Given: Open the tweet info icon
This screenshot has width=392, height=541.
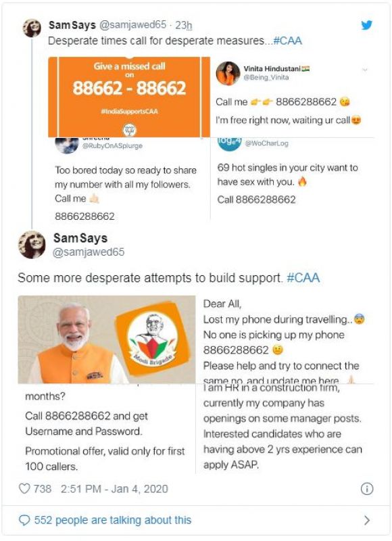Looking at the screenshot, I should coord(367,489).
